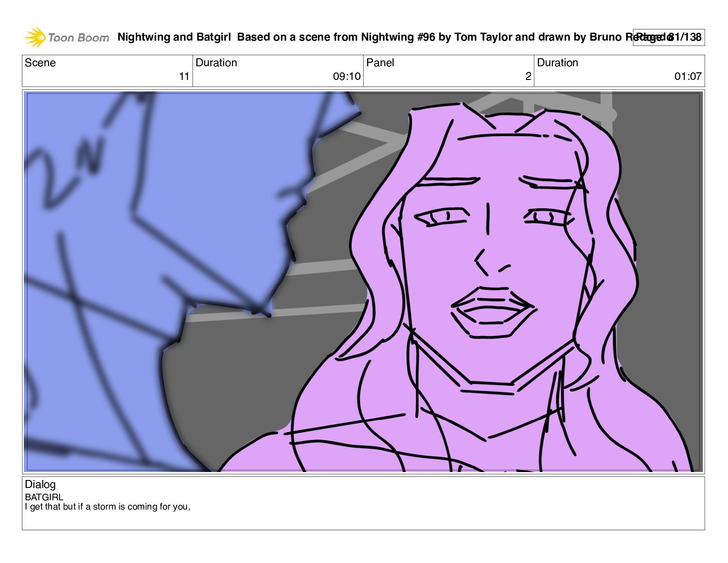
Task: Click the Batgirl storyboard panel image
Action: tap(363, 282)
